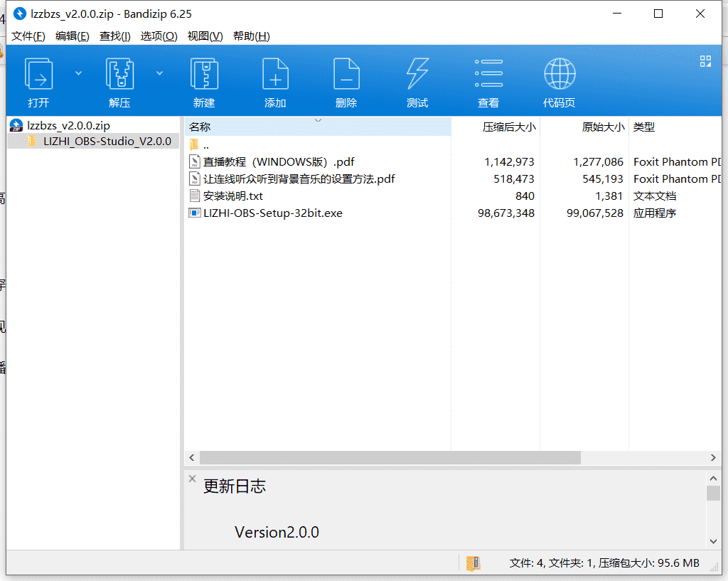Click the comment panel scroll up arrow
Image resolution: width=728 pixels, height=581 pixels.
713,478
